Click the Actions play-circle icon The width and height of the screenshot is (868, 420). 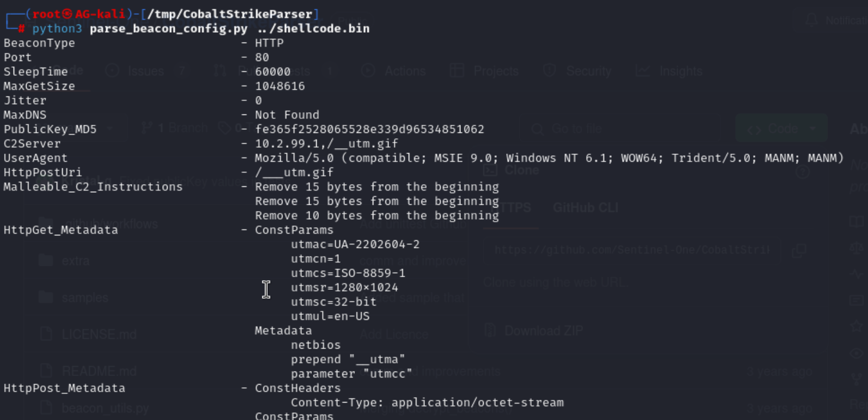[x=368, y=71]
